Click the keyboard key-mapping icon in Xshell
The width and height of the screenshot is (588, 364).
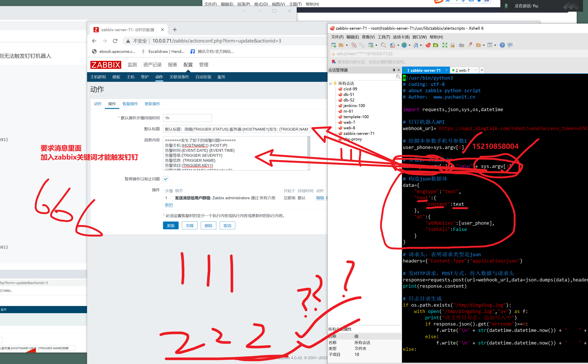click(461, 45)
